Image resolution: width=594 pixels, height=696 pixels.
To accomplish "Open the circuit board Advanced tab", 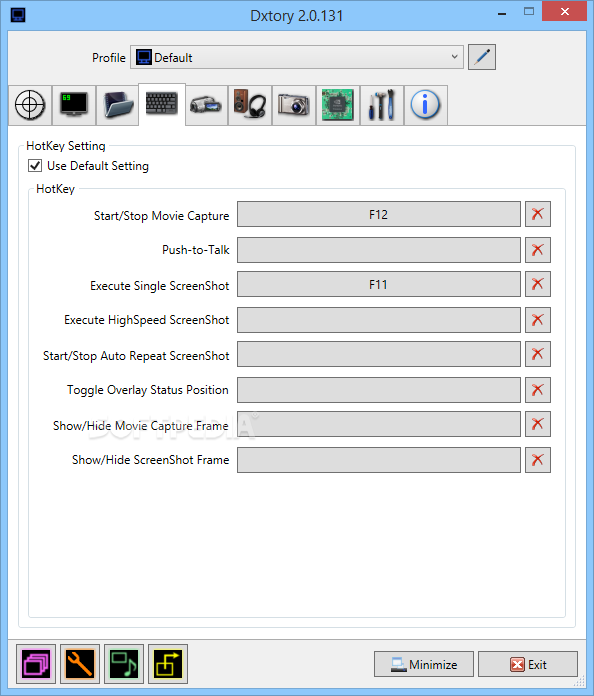I will tap(337, 105).
